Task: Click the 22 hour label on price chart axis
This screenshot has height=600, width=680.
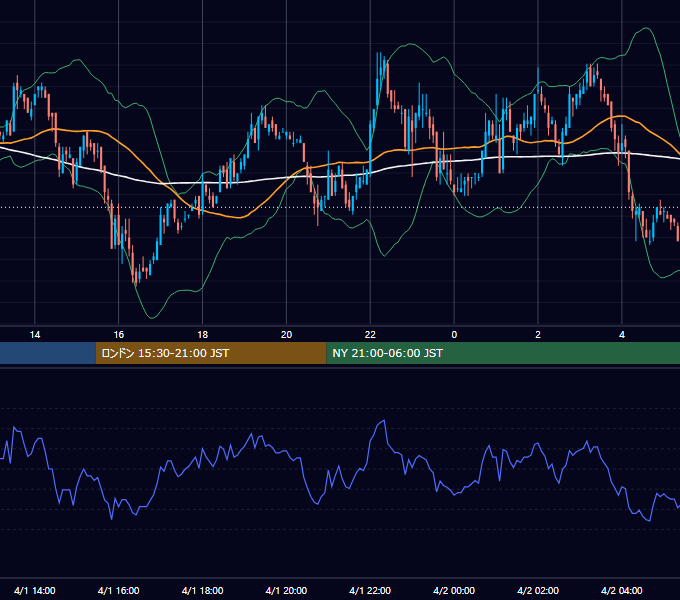Action: pos(370,335)
